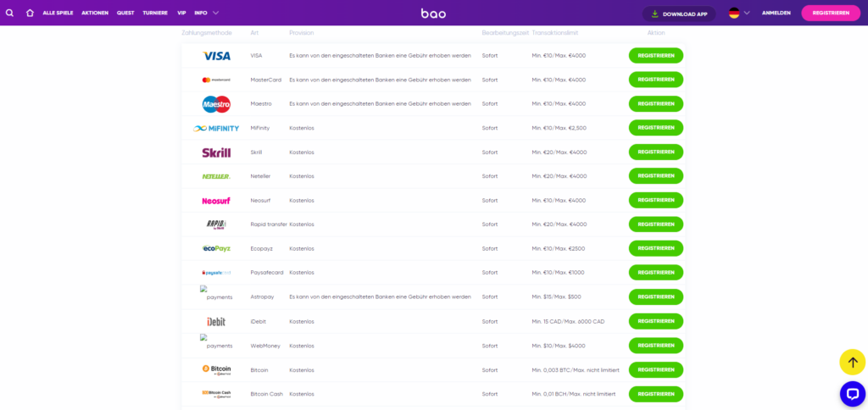
Task: Click REGISTRIEREN in the Neteller row
Action: click(656, 176)
